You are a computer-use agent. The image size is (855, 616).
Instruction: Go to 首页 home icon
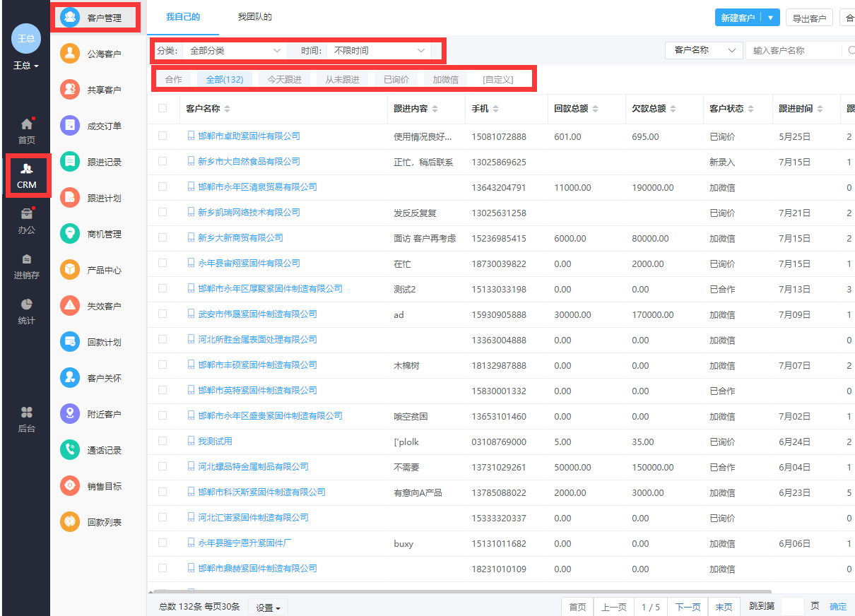(x=27, y=124)
